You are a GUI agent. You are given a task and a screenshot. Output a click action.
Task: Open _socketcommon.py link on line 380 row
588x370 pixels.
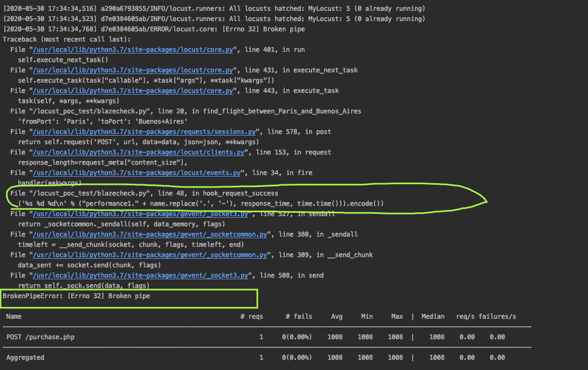150,234
